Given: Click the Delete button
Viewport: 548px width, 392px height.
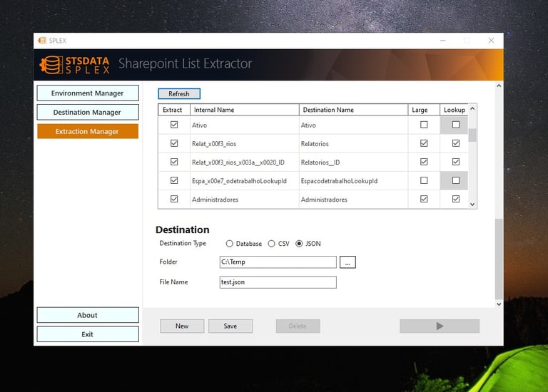Looking at the screenshot, I should pyautogui.click(x=298, y=326).
